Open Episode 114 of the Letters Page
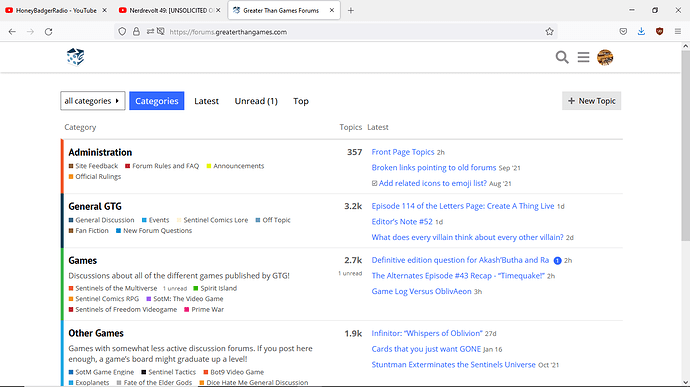This screenshot has height=387, width=690. (463, 206)
